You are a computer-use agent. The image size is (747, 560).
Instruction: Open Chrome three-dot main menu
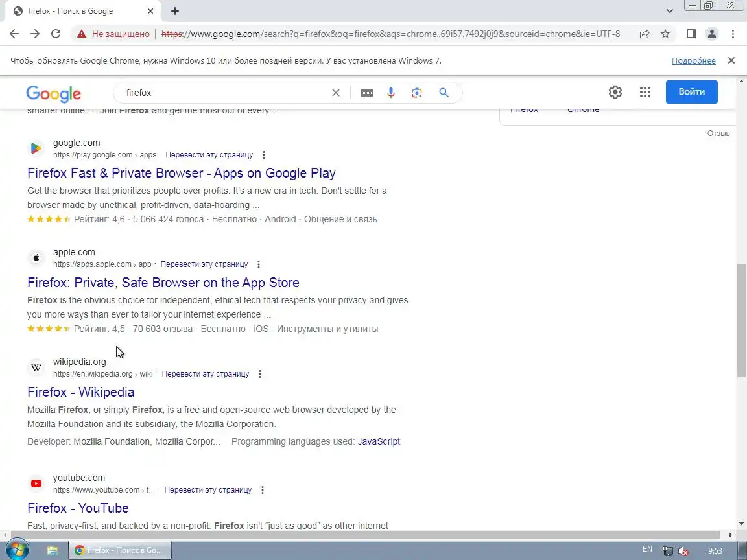733,34
